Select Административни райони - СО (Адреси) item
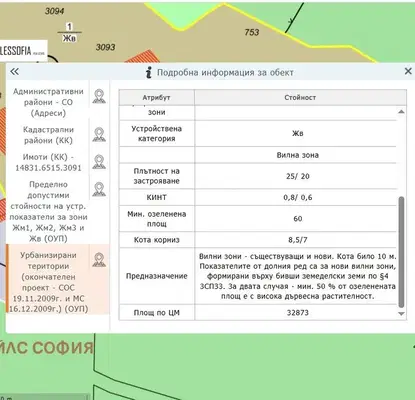This screenshot has height=400, width=415. [48, 102]
